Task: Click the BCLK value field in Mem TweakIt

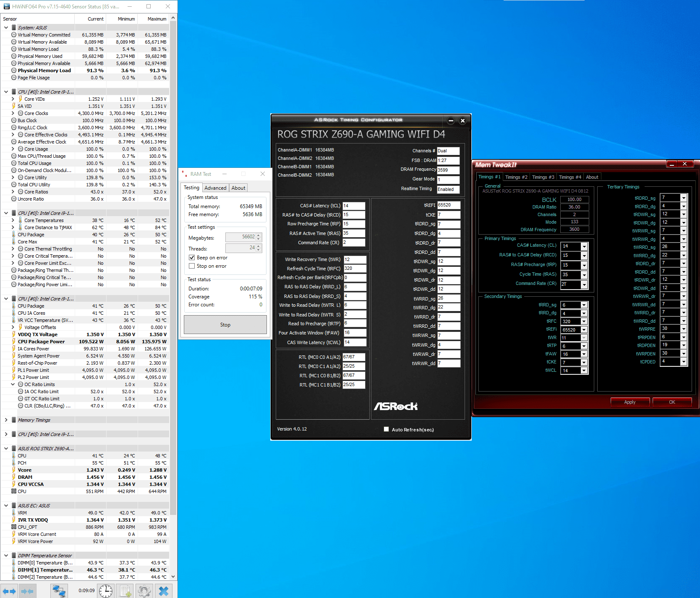Action: 575,200
